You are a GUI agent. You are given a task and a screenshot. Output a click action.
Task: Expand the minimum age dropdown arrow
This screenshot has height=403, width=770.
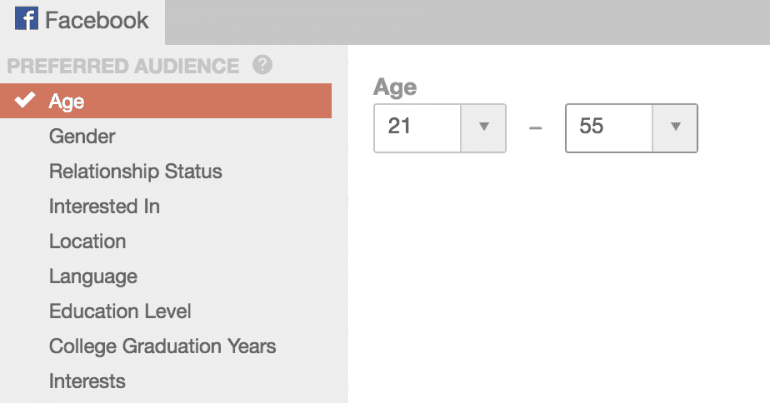pos(483,127)
